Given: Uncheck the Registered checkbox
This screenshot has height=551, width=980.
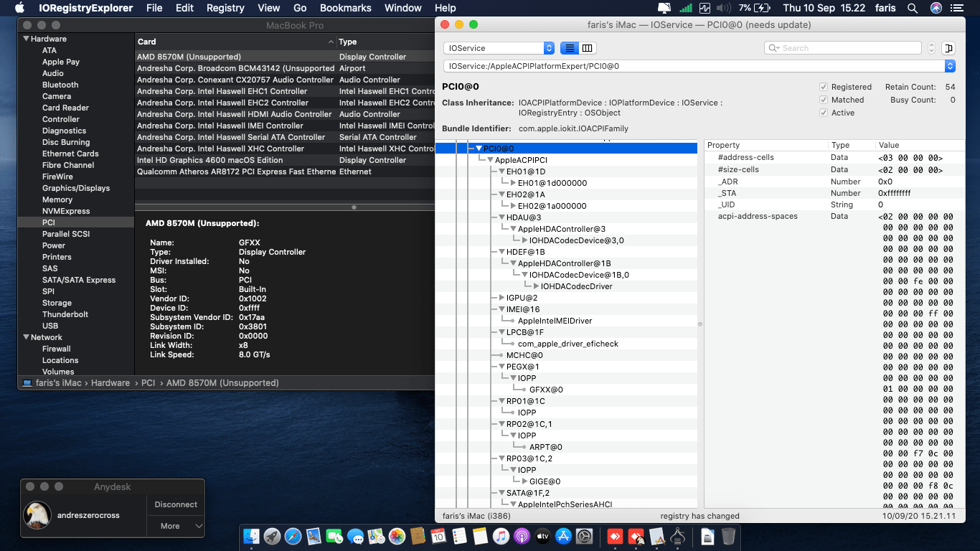Looking at the screenshot, I should [x=823, y=87].
